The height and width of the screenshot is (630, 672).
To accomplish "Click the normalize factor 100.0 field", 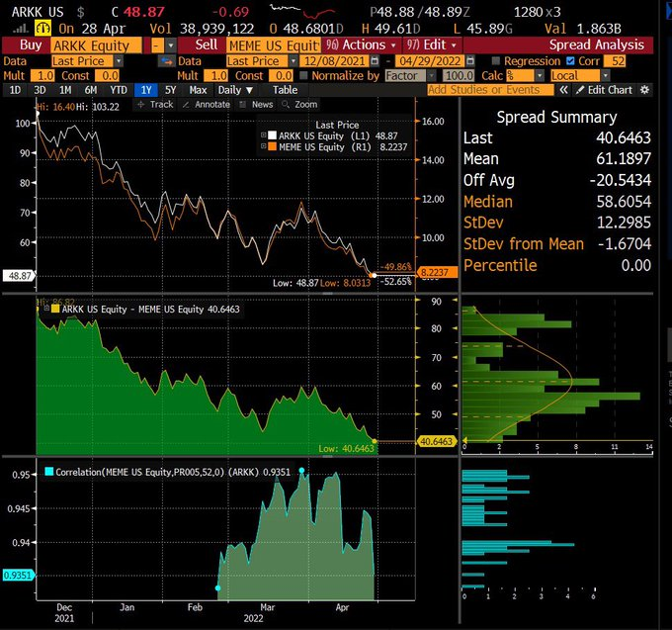I will pos(459,75).
